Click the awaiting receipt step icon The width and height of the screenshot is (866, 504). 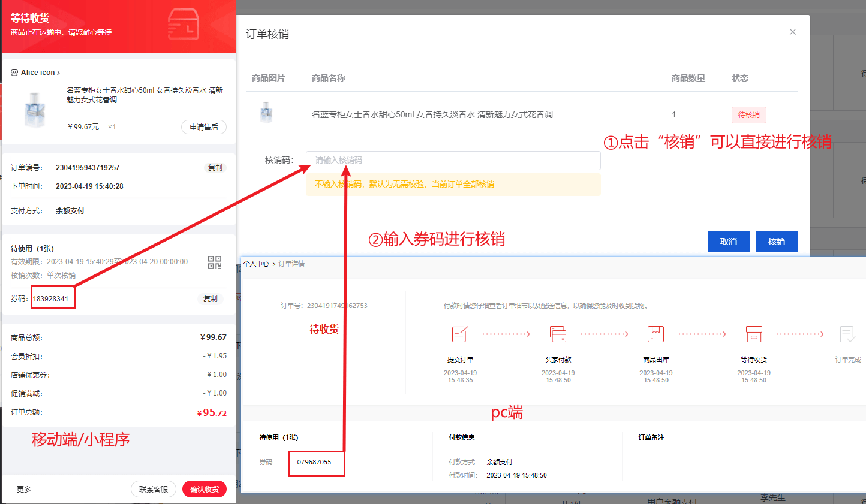pos(754,334)
